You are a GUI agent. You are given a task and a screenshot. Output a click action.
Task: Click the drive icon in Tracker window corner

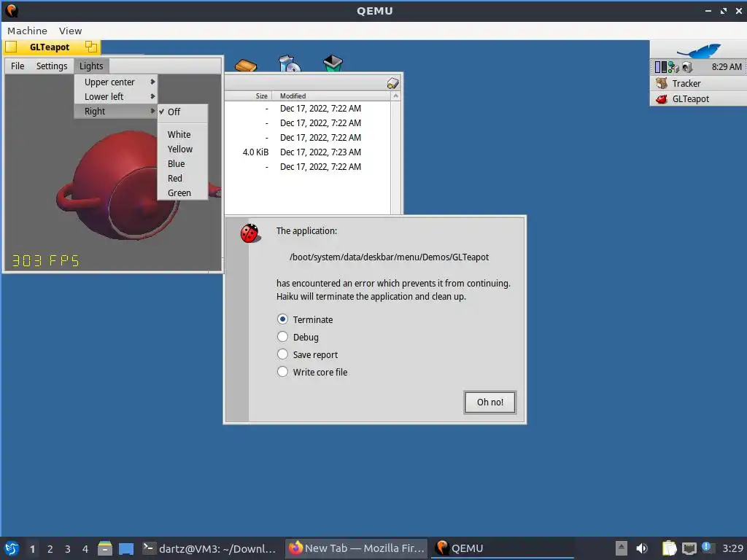pyautogui.click(x=392, y=83)
